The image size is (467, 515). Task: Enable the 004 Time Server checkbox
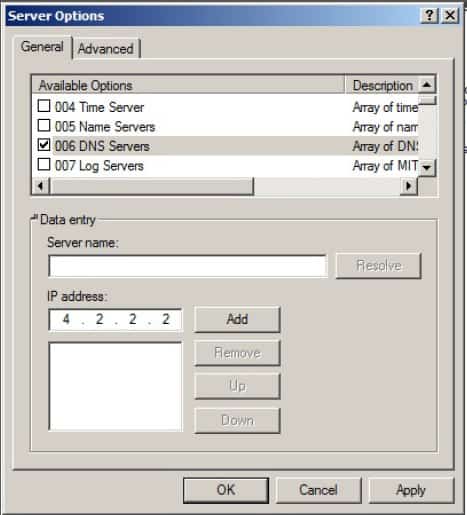pos(44,106)
